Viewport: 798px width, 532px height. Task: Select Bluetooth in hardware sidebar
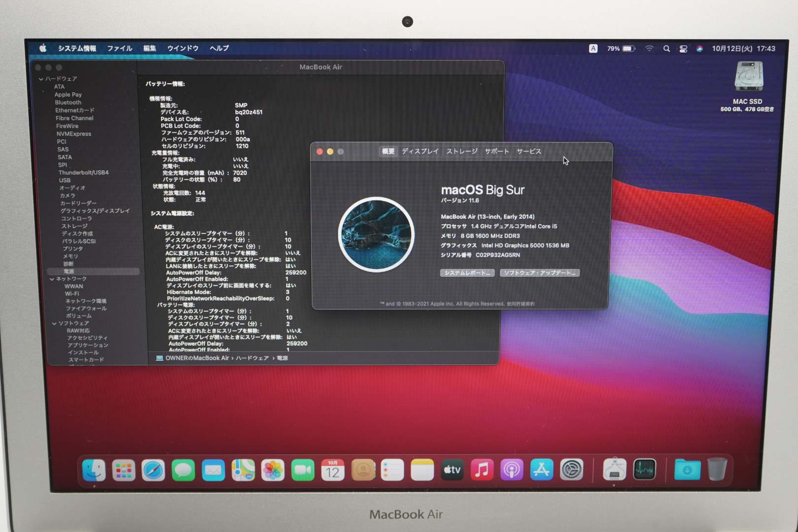(x=68, y=102)
